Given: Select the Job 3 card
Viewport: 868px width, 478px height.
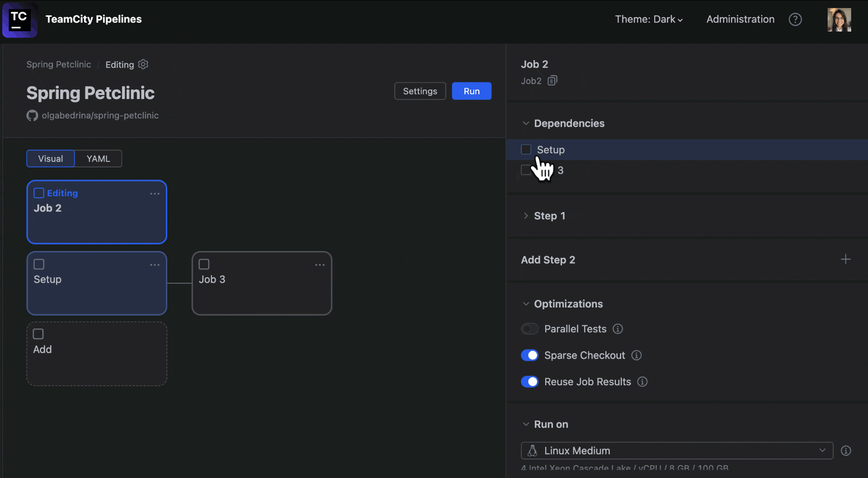Looking at the screenshot, I should tap(262, 283).
